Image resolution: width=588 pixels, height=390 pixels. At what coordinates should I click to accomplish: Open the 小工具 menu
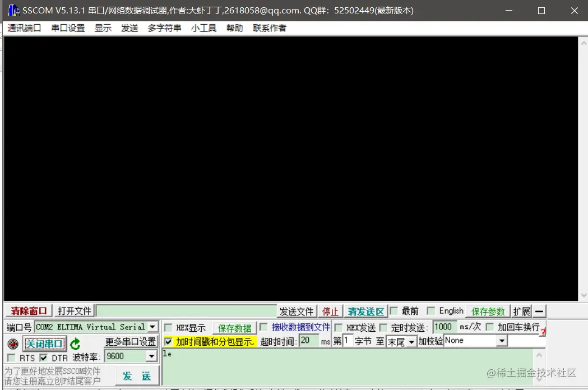tap(203, 27)
